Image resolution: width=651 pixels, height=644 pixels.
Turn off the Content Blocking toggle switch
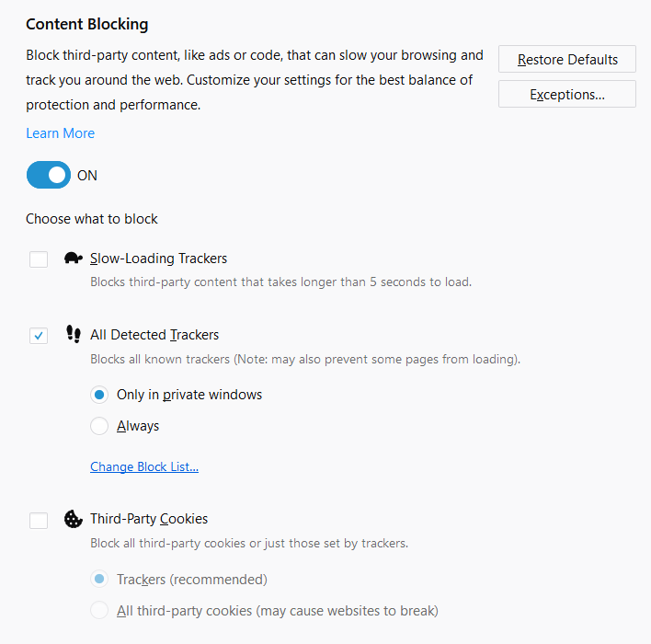coord(49,175)
